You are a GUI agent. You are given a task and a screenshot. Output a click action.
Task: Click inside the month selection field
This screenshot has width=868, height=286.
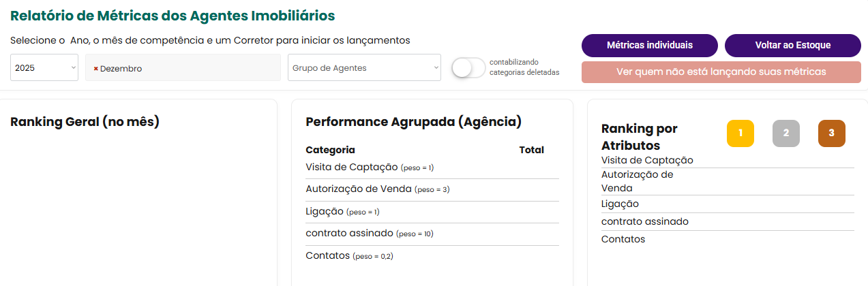(x=205, y=67)
